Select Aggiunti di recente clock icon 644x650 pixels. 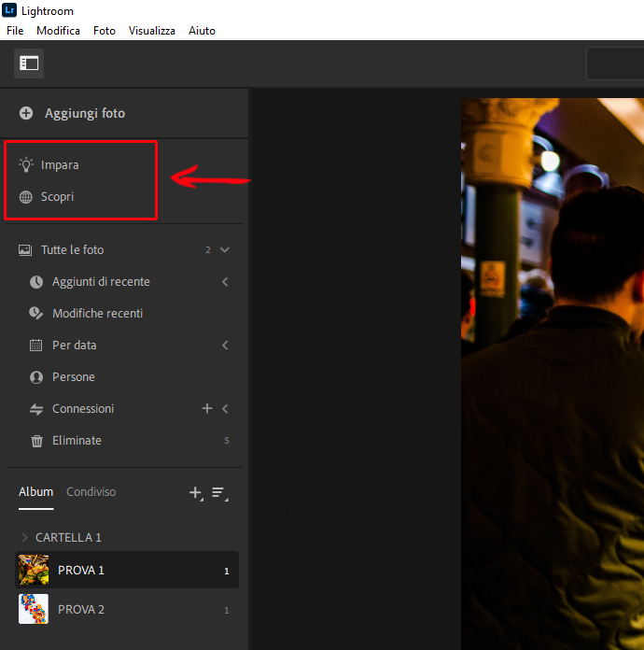pyautogui.click(x=36, y=282)
